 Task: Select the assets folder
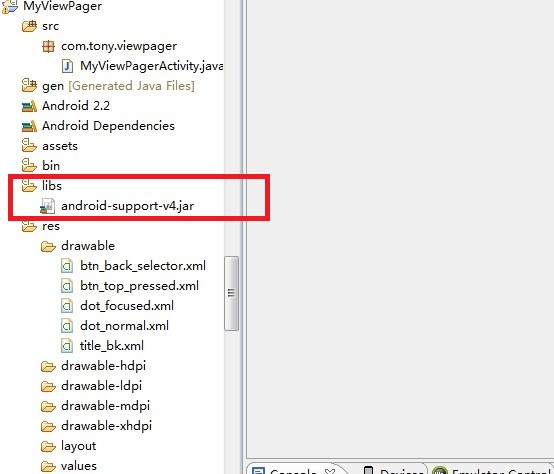pyautogui.click(x=49, y=146)
